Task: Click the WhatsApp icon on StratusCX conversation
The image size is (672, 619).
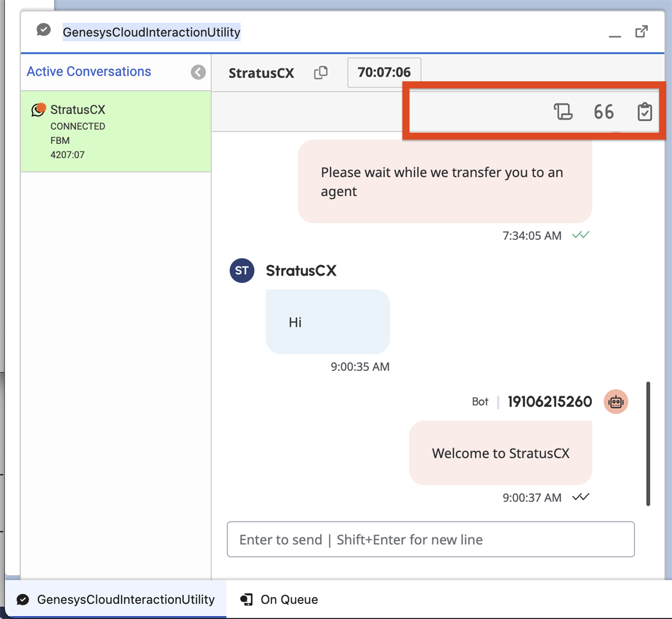Action: pyautogui.click(x=38, y=109)
